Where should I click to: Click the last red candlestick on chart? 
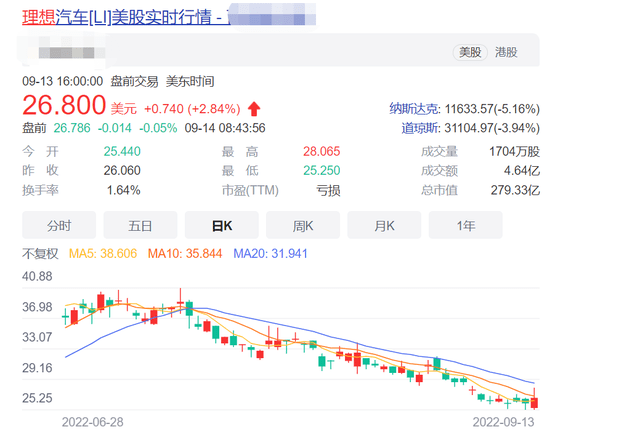coord(534,402)
